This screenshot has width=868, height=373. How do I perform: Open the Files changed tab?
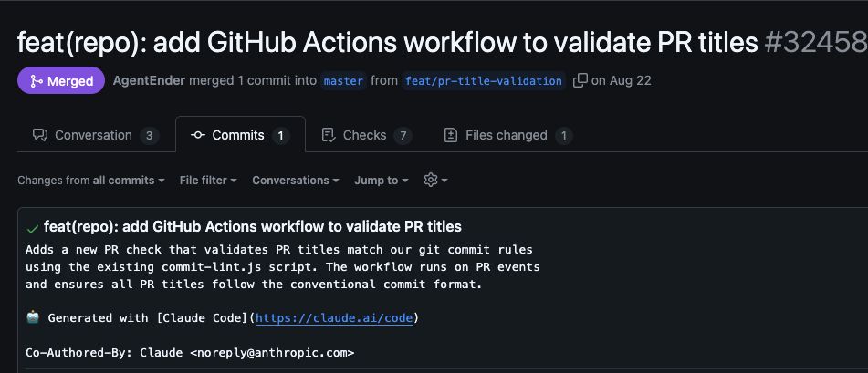tap(507, 135)
